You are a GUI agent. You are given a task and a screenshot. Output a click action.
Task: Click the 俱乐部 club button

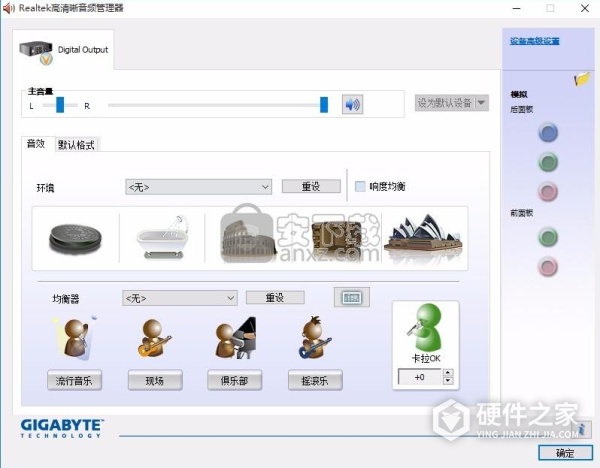(234, 380)
